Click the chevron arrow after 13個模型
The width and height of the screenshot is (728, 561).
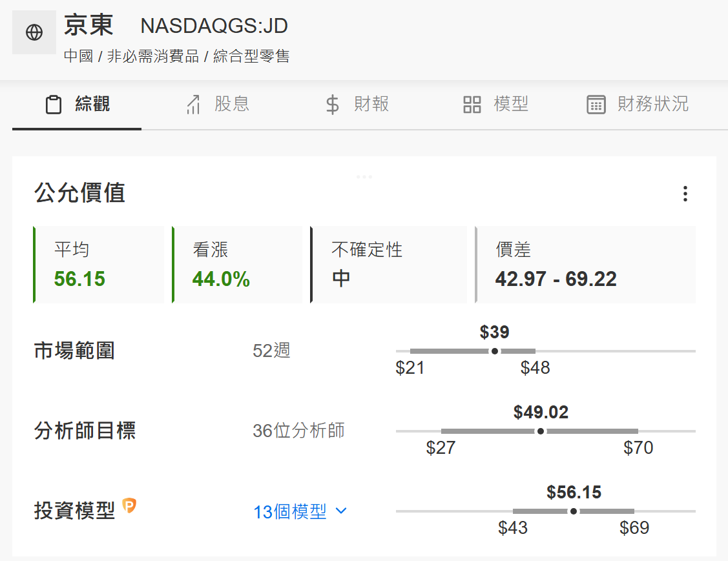tap(342, 511)
